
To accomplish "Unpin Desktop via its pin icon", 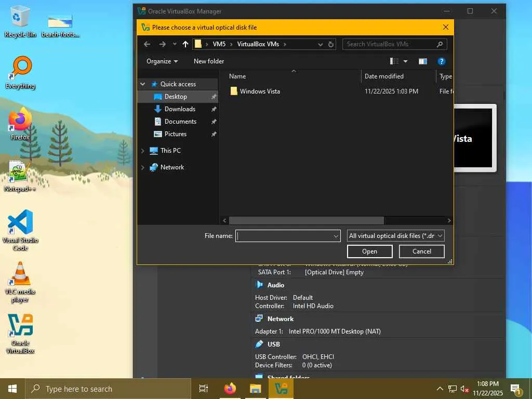I will click(214, 97).
